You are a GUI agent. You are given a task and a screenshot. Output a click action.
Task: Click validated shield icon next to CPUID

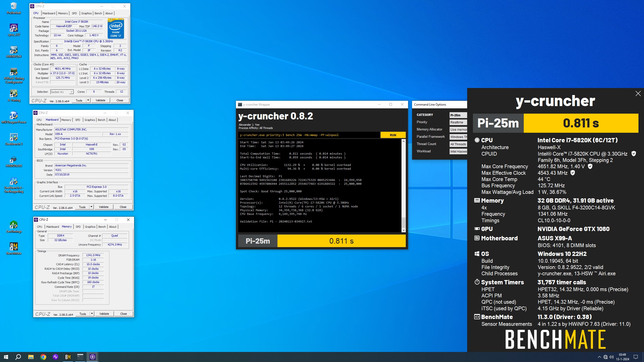[634, 154]
